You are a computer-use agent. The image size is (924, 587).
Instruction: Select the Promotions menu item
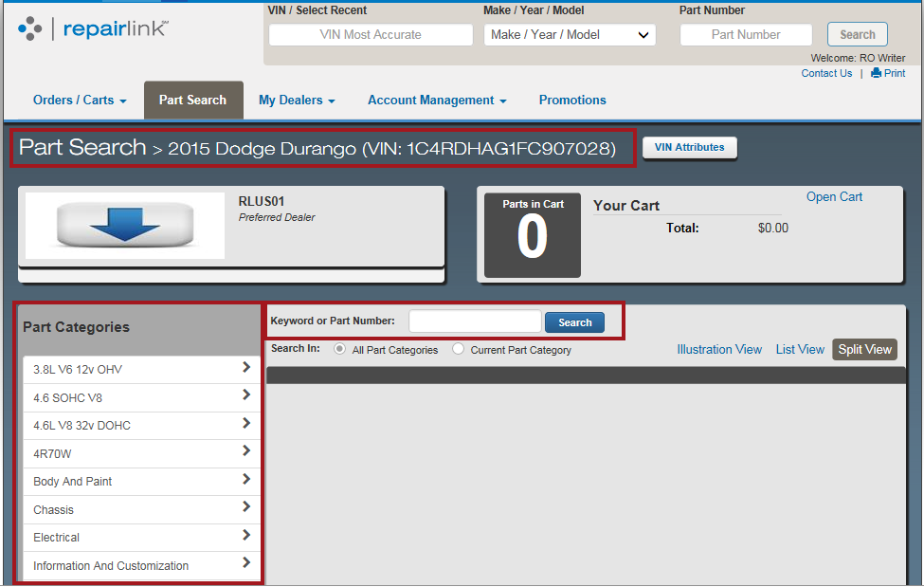point(571,100)
